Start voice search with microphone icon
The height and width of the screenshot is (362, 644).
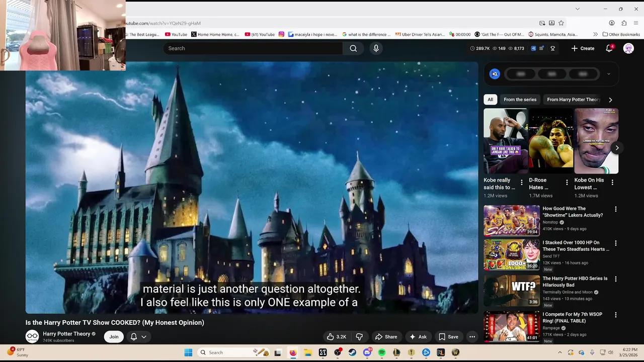click(x=376, y=48)
